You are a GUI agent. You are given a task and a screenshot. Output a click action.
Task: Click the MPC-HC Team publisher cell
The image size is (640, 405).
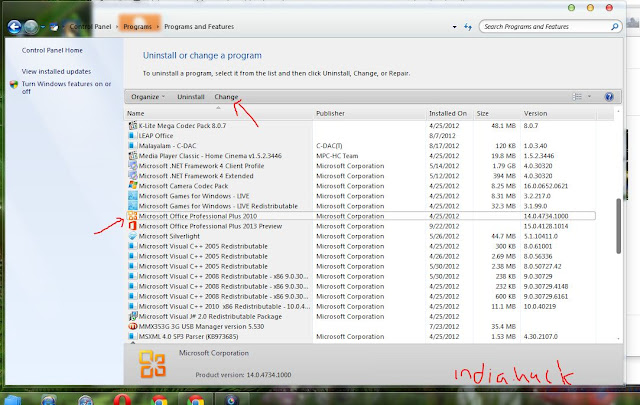click(337, 156)
